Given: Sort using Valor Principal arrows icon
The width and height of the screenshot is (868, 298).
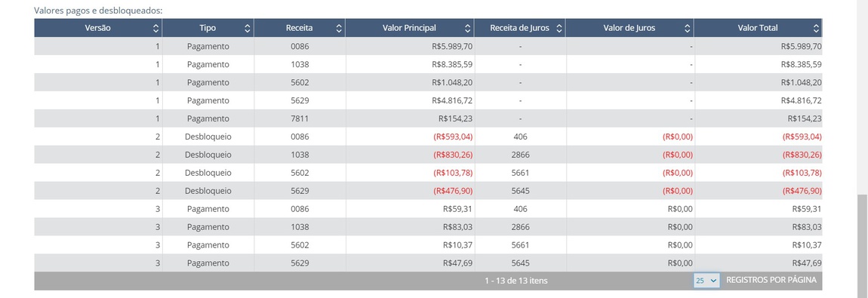Looking at the screenshot, I should (x=468, y=28).
